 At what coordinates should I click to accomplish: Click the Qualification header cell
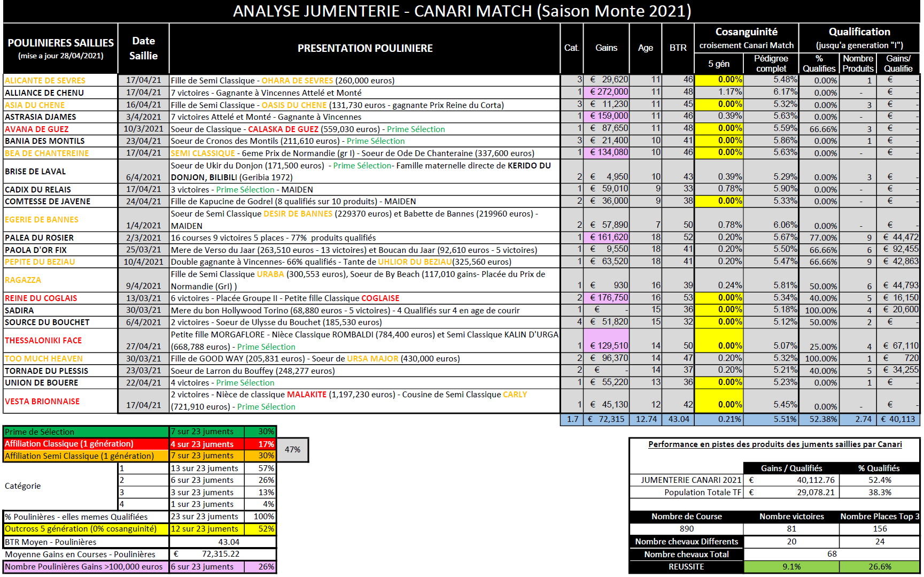[859, 38]
